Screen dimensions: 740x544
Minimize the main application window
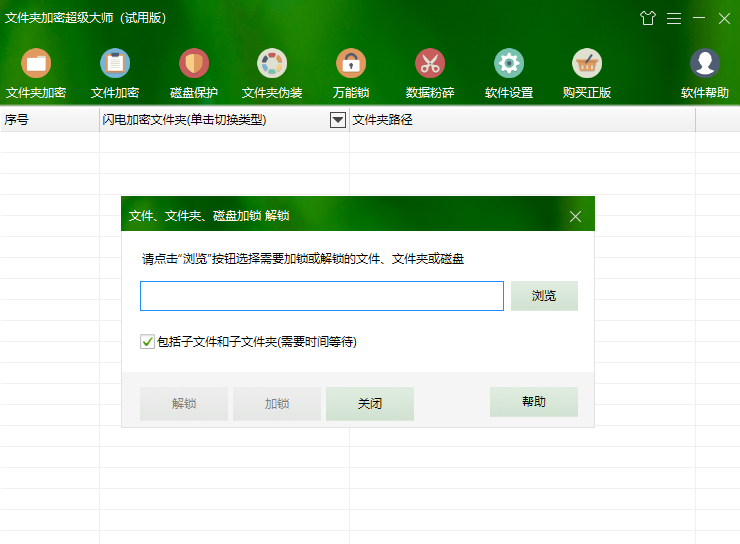[x=699, y=18]
